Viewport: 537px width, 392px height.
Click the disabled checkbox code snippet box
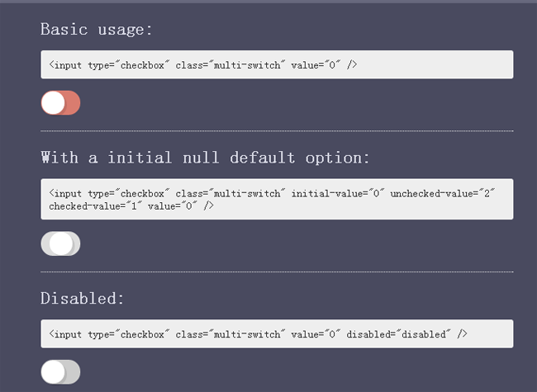pos(277,333)
